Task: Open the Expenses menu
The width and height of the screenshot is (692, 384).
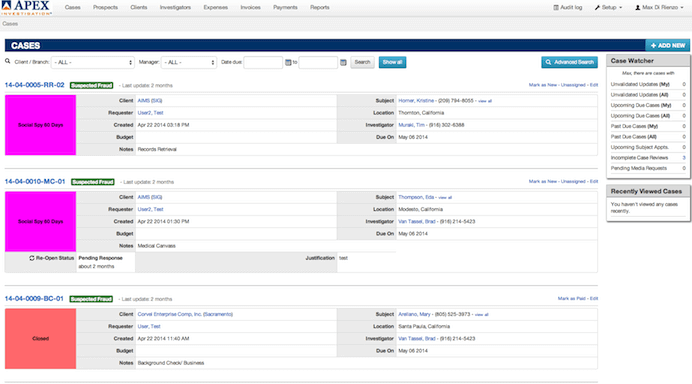Action: [215, 8]
